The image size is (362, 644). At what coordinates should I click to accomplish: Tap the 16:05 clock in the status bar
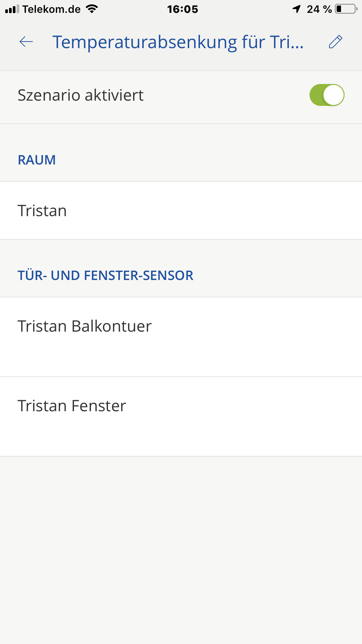(x=182, y=9)
